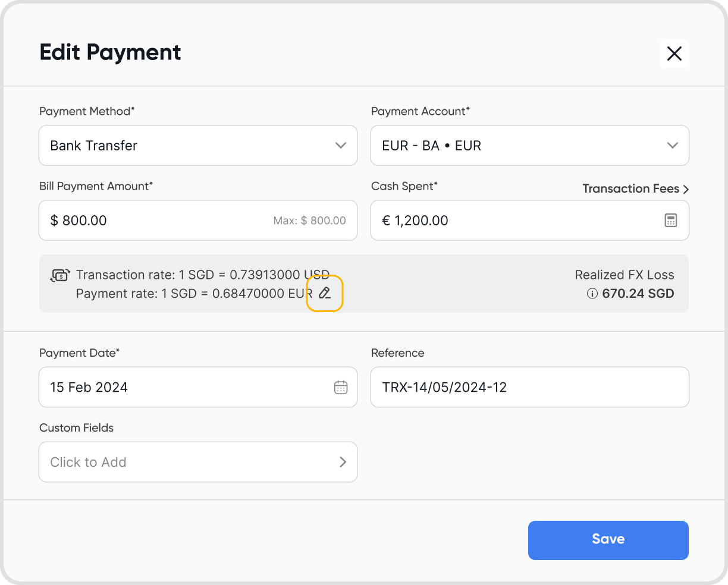Screen dimensions: 728x585
Task: Click the currency exchange icon beside Transaction rate
Action: [60, 275]
